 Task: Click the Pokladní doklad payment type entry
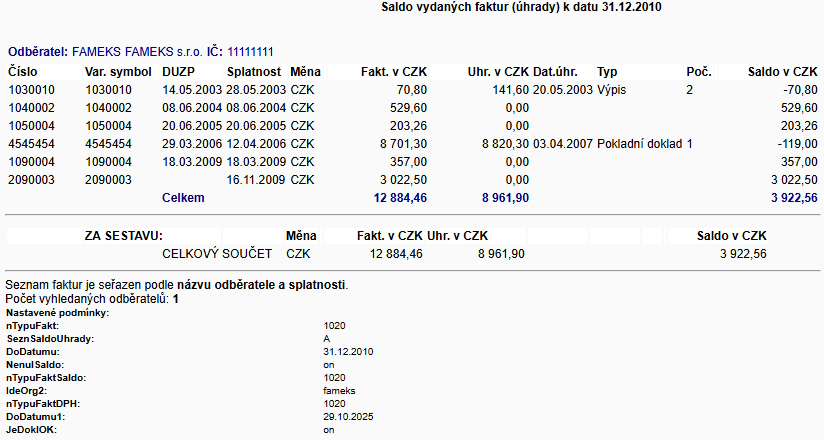coord(640,144)
